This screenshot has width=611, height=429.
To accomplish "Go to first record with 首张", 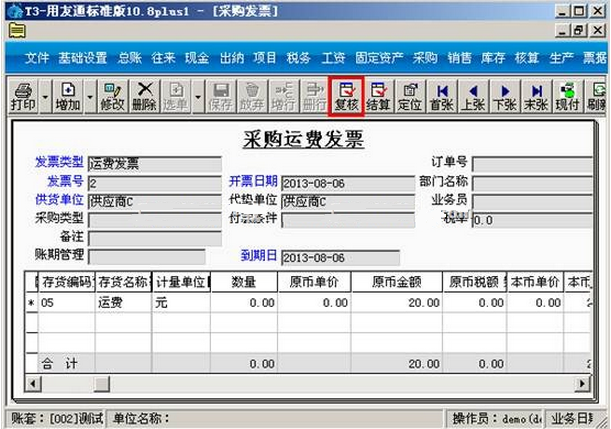I will 441,96.
